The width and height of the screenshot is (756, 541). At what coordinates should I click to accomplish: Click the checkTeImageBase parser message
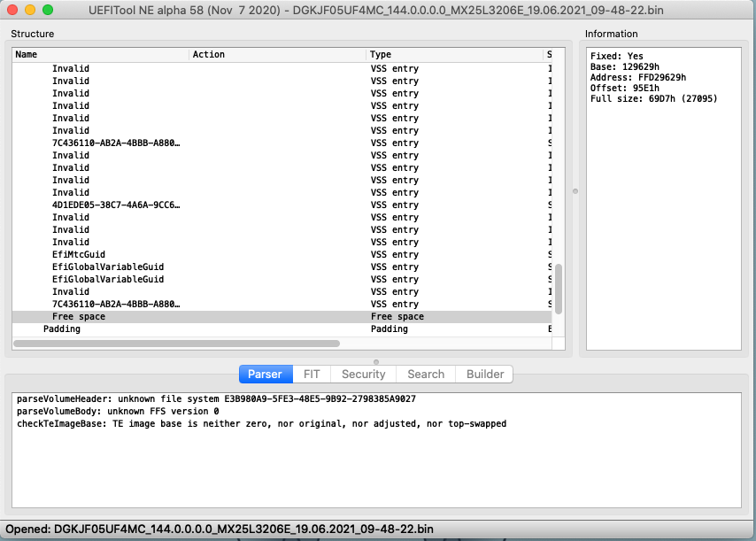261,424
